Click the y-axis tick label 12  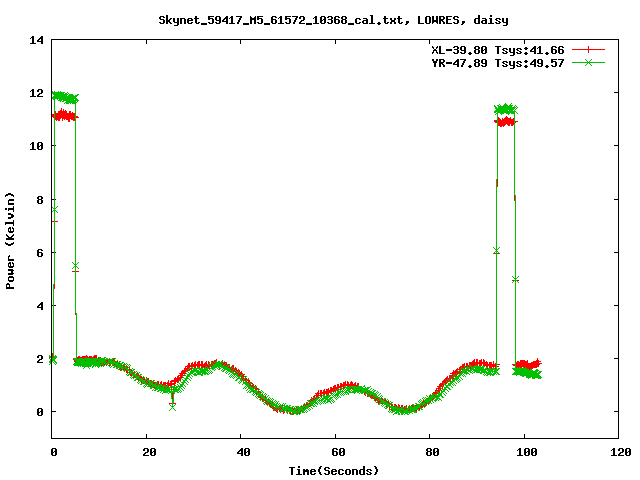click(36, 93)
